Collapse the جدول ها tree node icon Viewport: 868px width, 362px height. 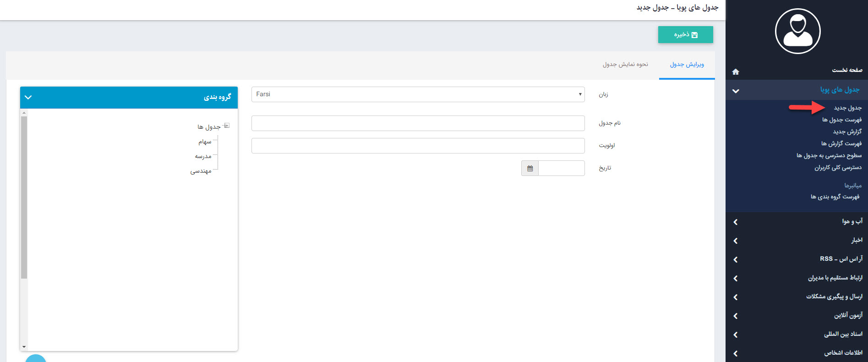point(227,126)
